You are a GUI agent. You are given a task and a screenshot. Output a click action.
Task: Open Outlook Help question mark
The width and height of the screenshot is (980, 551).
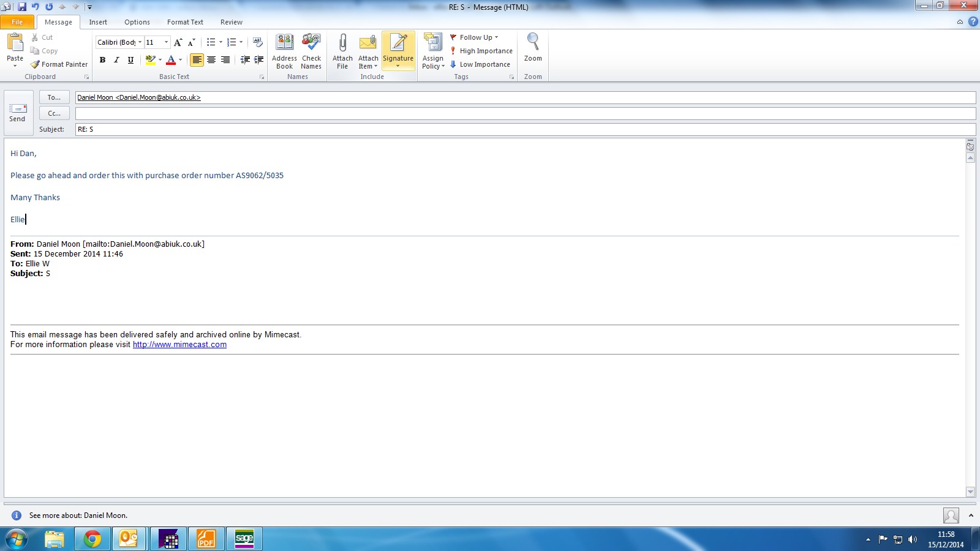[x=973, y=22]
